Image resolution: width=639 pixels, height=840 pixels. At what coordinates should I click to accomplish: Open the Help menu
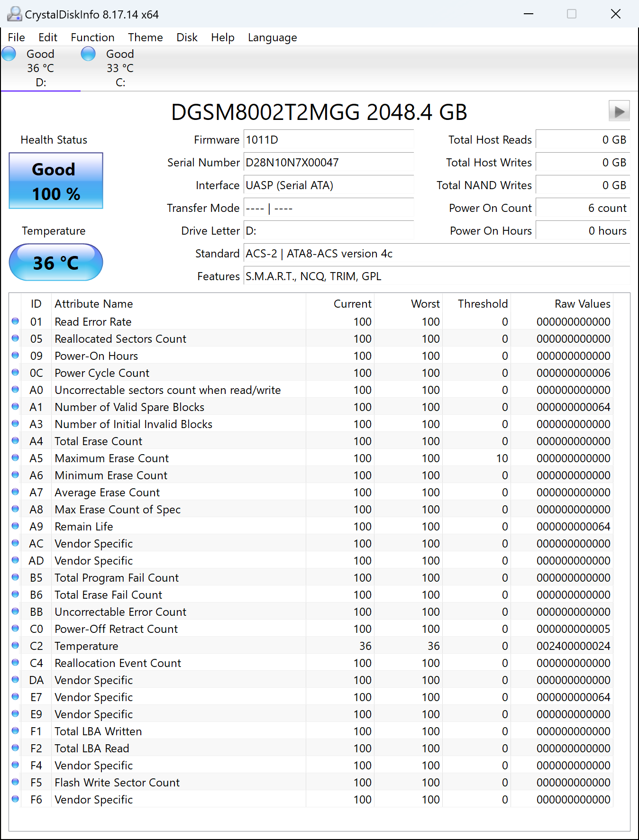click(x=223, y=37)
